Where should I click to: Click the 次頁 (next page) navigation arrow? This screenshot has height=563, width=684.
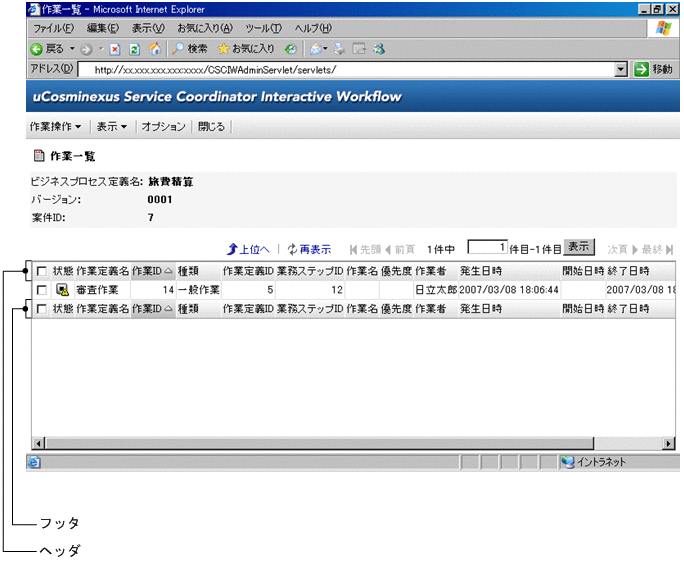[635, 249]
